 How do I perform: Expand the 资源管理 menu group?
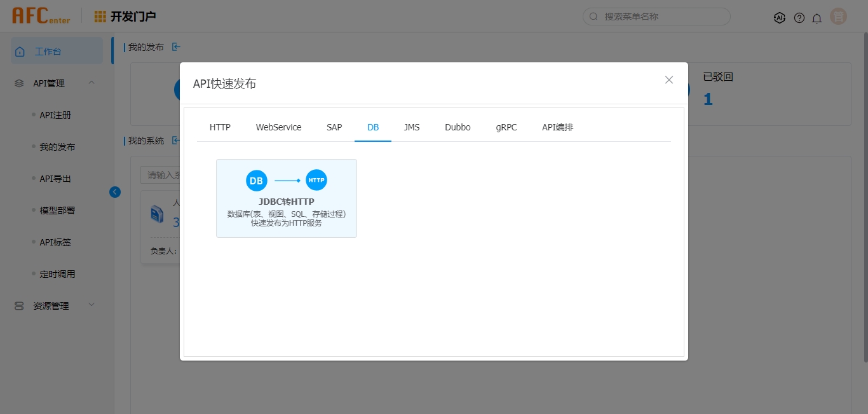(92, 305)
